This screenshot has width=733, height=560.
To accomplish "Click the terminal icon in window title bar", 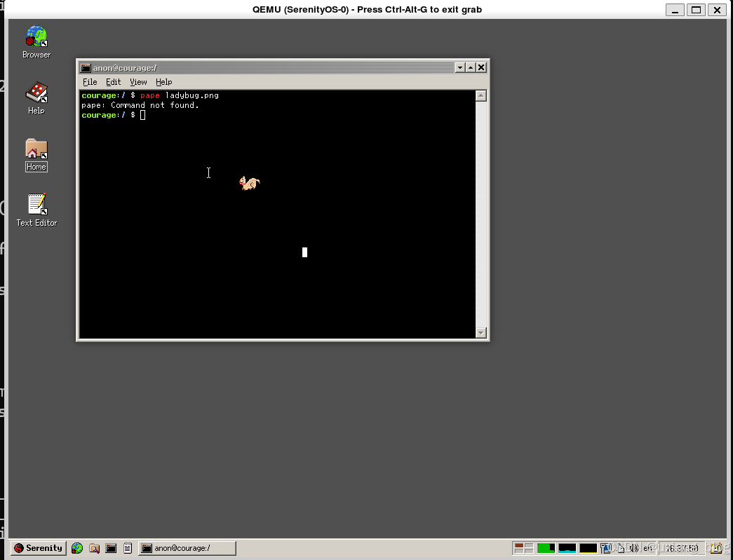I will tap(85, 68).
